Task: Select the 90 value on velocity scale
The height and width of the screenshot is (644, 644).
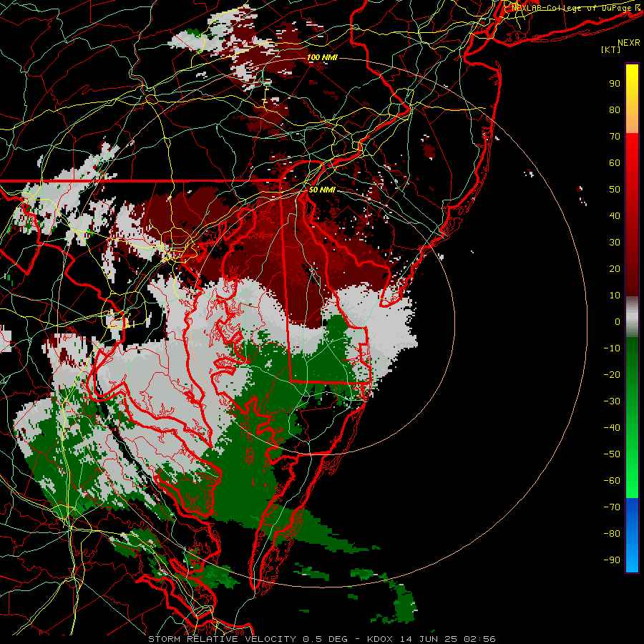Action: click(x=615, y=84)
